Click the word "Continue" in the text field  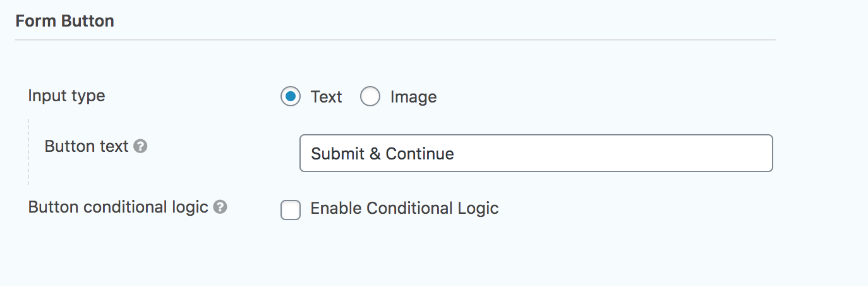419,154
